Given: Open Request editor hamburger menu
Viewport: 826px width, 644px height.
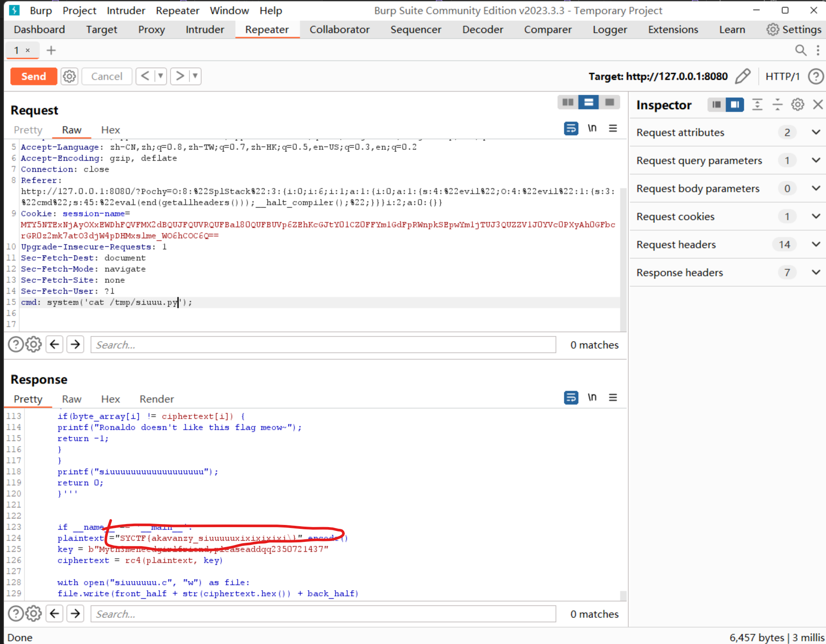Looking at the screenshot, I should pyautogui.click(x=613, y=128).
